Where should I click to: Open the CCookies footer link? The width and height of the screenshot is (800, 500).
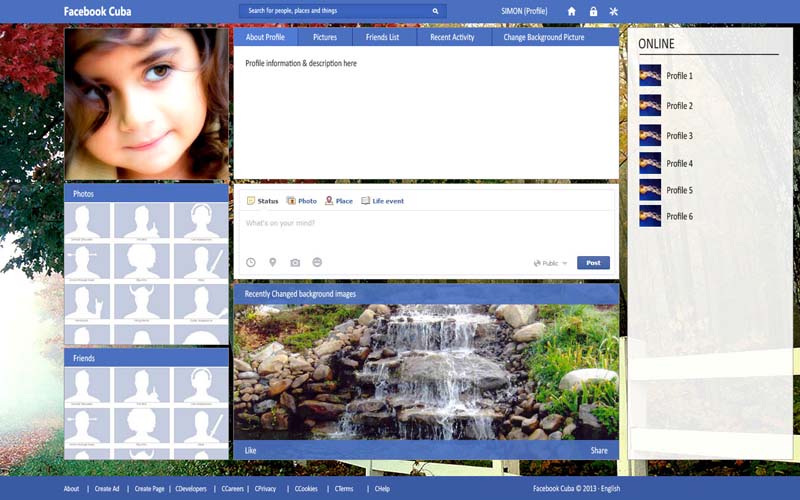[x=306, y=489]
